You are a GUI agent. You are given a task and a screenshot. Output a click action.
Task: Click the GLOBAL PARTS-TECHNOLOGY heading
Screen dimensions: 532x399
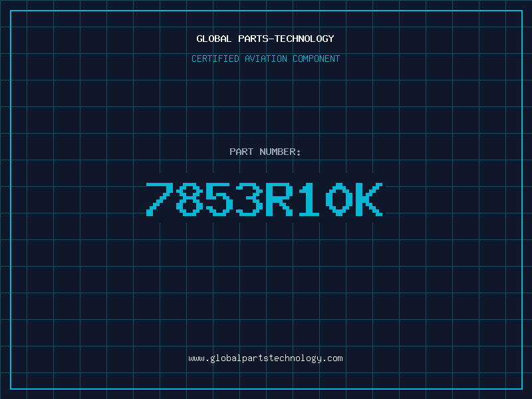[x=265, y=39]
